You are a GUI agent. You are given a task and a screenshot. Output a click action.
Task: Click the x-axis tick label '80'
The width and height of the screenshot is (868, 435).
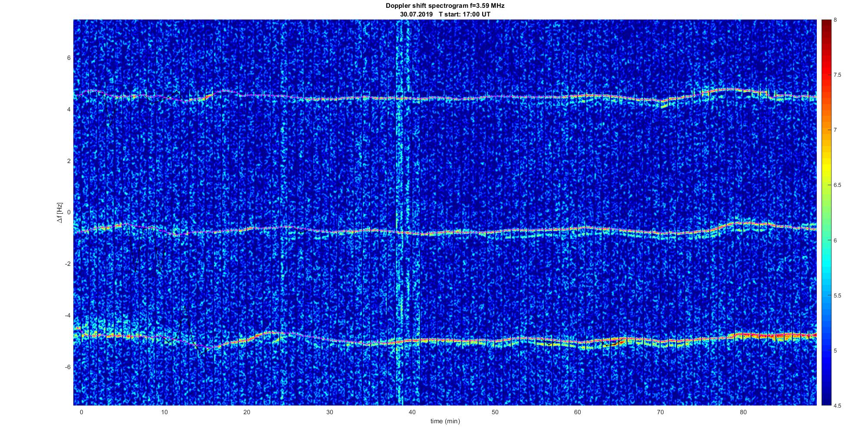pos(743,412)
